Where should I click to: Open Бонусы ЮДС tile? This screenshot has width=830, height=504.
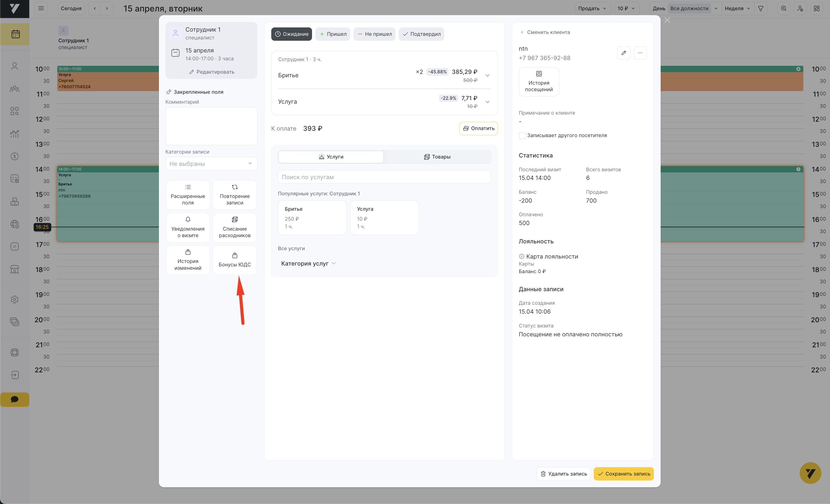click(234, 260)
